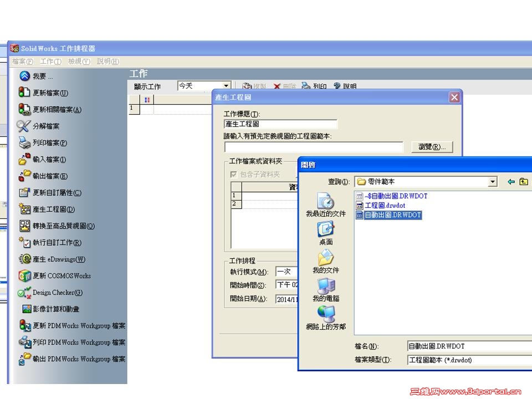Open the 執行自訂工作(R) icon
The image size is (532, 399).
pyautogui.click(x=24, y=242)
